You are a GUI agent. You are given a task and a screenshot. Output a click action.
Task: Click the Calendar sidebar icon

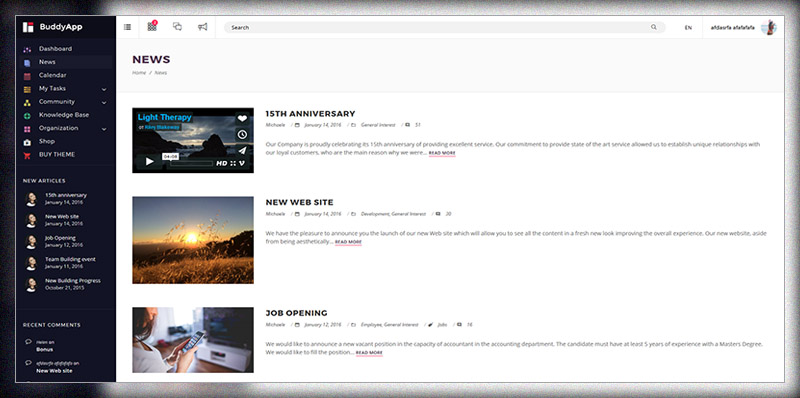click(x=27, y=76)
